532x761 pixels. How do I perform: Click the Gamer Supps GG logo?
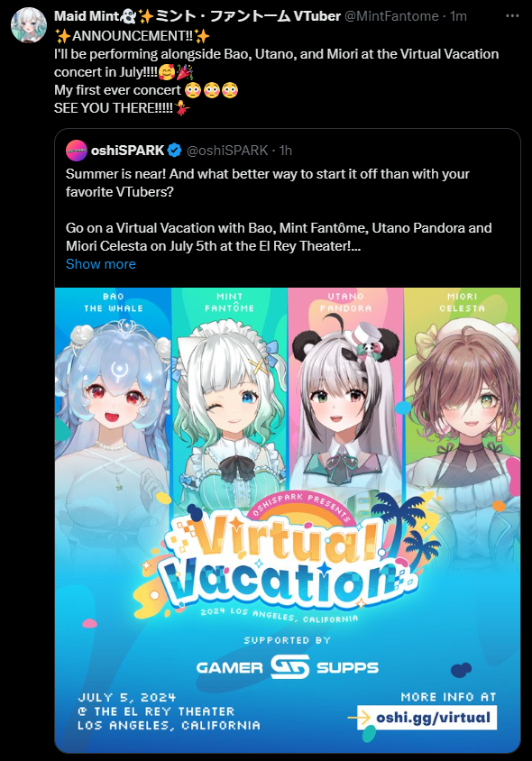289,666
